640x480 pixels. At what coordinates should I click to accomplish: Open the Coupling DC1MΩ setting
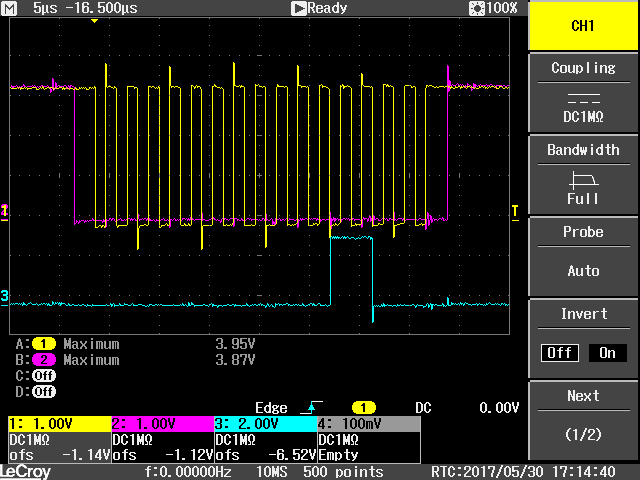(x=583, y=93)
